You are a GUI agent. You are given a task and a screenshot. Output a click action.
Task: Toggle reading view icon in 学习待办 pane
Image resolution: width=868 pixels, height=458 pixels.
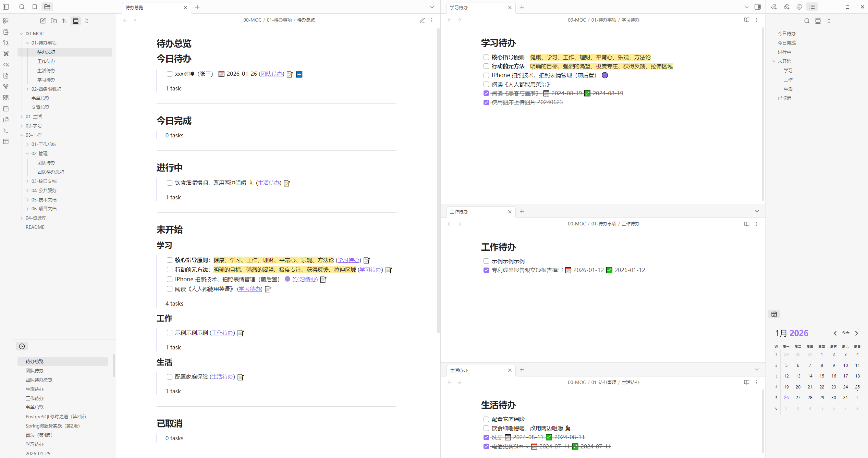[x=747, y=20]
